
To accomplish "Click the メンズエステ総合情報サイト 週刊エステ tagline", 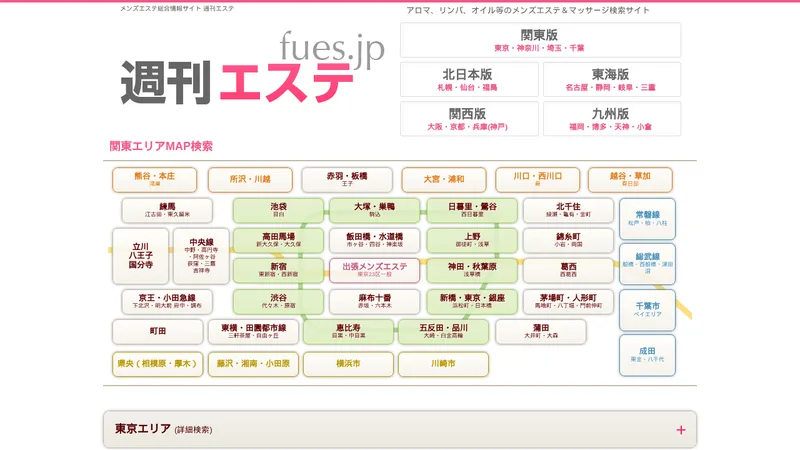I will [x=177, y=9].
